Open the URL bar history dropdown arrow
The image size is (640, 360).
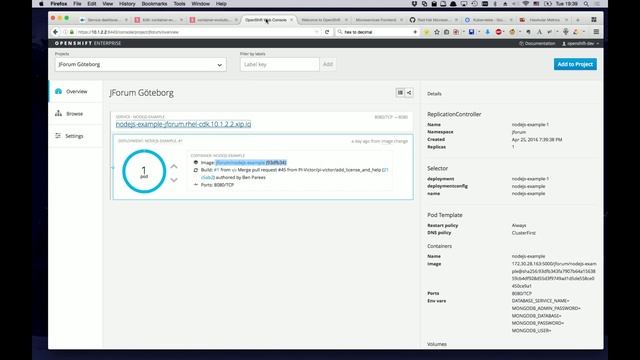(x=317, y=32)
